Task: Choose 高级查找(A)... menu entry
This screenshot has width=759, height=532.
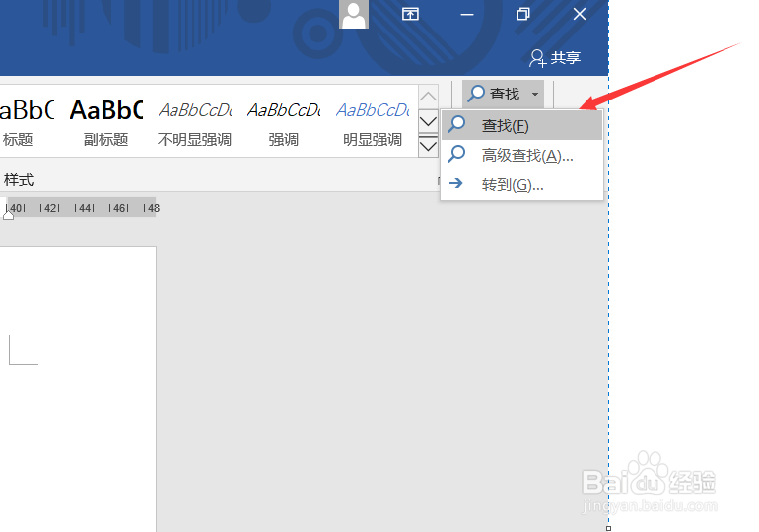Action: click(x=521, y=156)
